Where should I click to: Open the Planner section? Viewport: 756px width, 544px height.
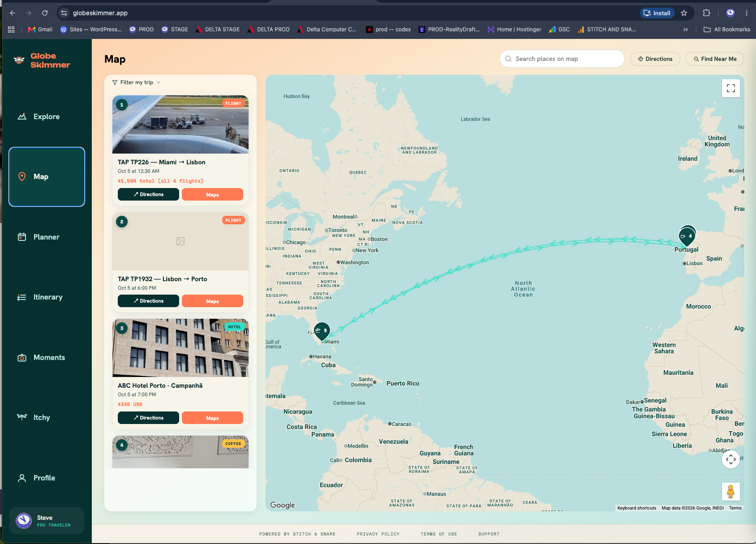(x=47, y=237)
